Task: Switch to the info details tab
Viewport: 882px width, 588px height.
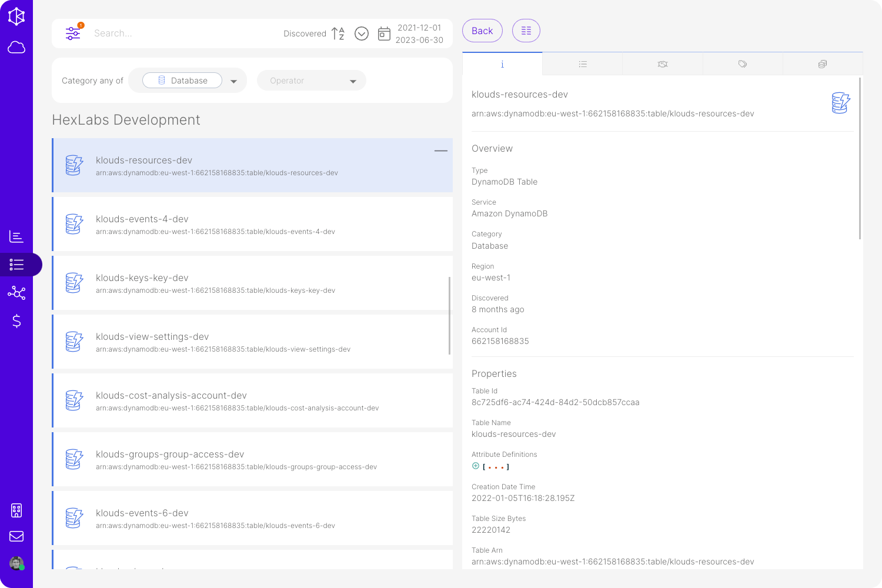Action: [502, 64]
